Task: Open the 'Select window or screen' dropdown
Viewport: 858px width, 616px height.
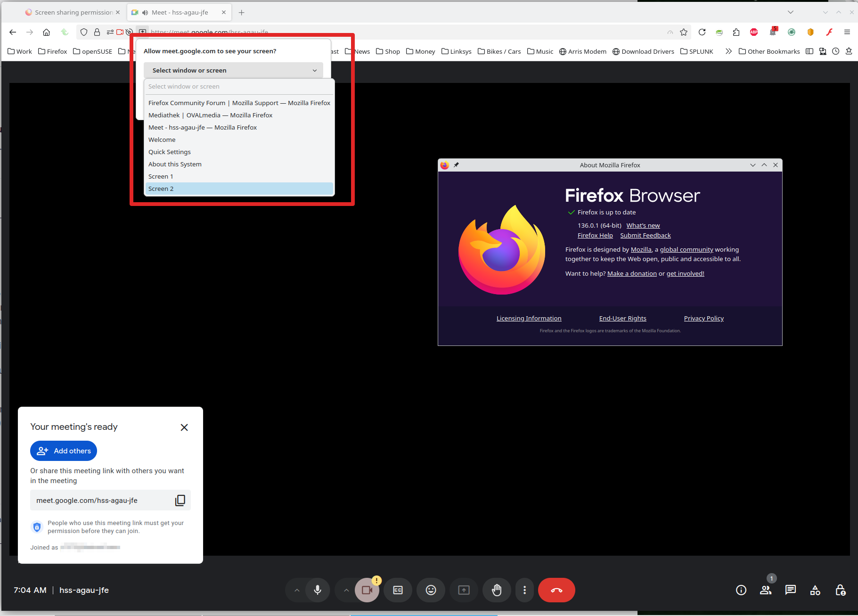Action: tap(233, 70)
